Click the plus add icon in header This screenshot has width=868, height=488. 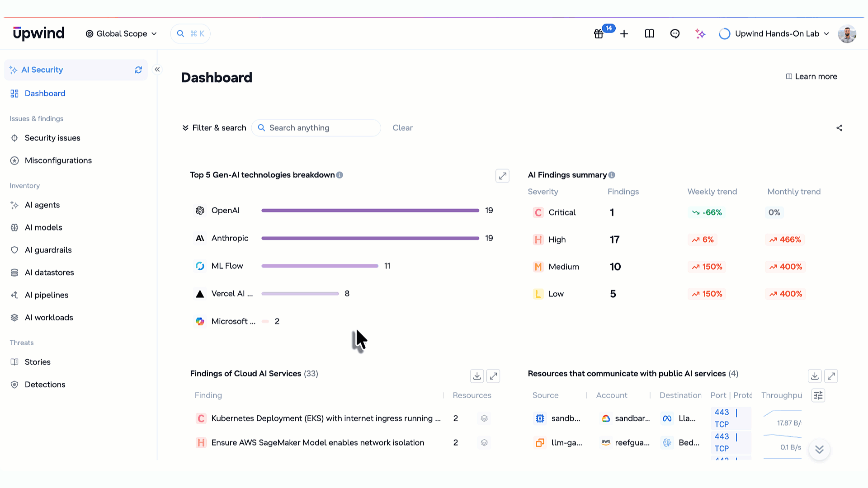pyautogui.click(x=624, y=34)
